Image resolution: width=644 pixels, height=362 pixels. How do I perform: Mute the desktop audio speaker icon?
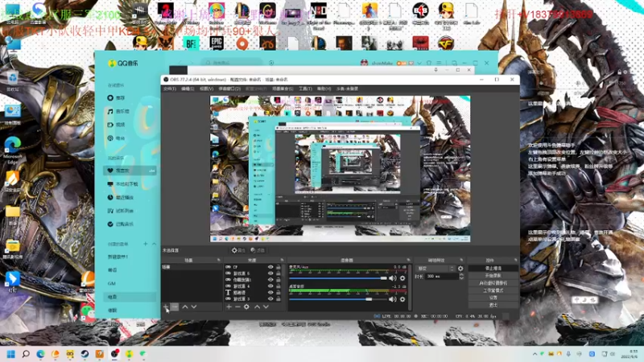(393, 299)
